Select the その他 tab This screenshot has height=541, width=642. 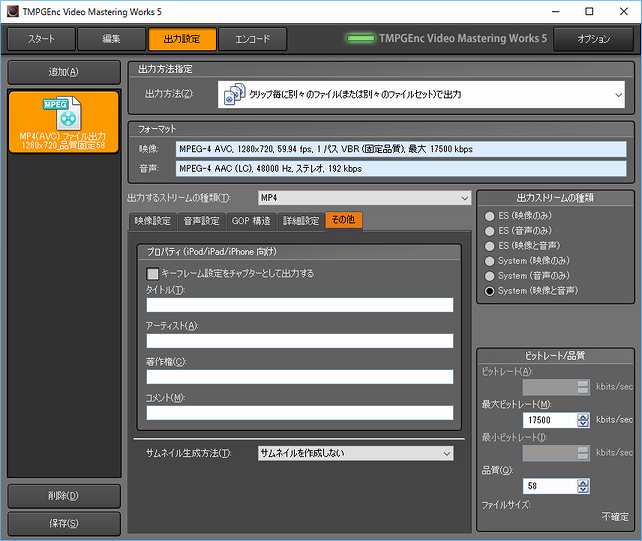344,220
